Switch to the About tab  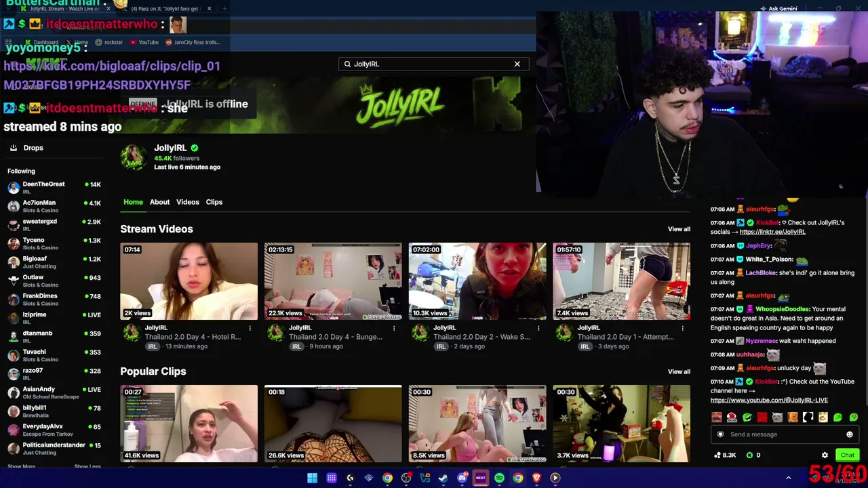159,202
